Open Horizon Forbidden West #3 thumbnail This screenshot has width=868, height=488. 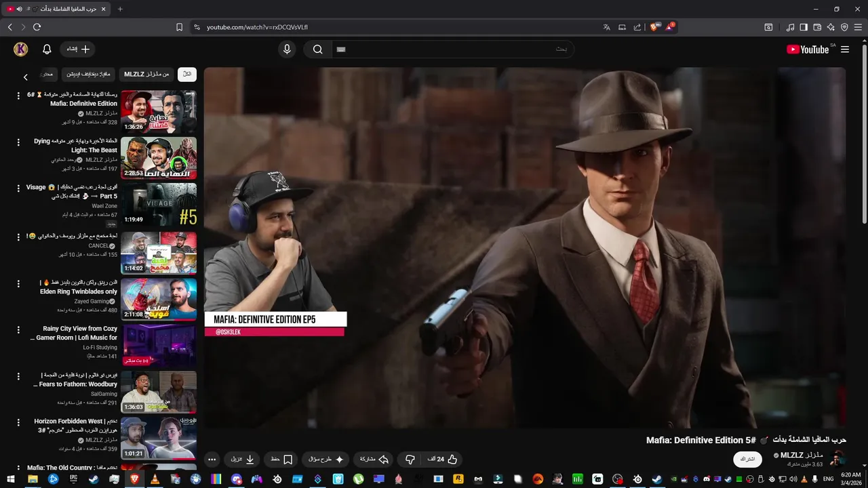(159, 438)
